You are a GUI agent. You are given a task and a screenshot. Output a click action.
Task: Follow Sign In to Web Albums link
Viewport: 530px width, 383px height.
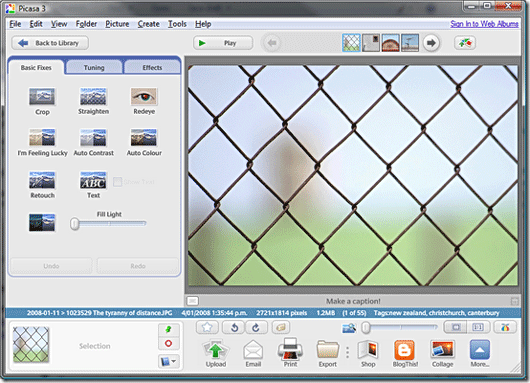click(484, 24)
